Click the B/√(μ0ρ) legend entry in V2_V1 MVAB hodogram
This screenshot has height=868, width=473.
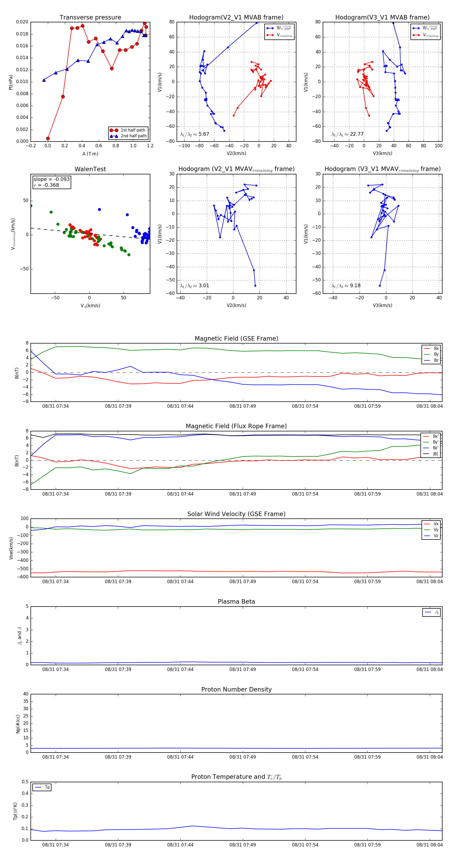click(x=279, y=28)
